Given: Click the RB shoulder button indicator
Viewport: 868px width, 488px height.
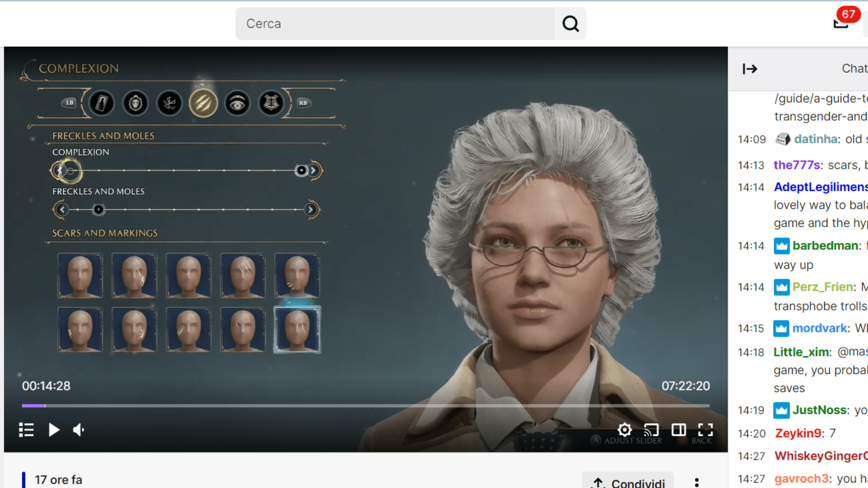Looking at the screenshot, I should coord(303,102).
